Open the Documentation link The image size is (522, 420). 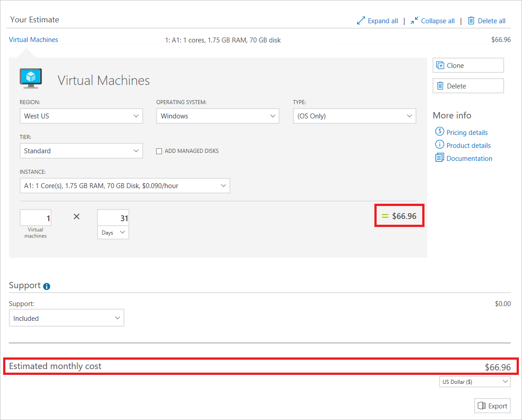tap(469, 158)
